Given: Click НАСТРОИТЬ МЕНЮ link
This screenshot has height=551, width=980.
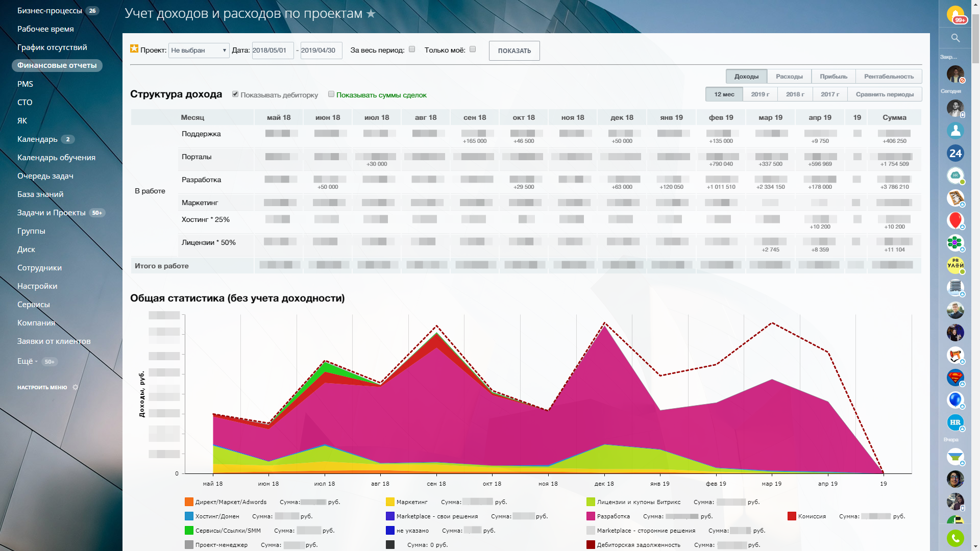Looking at the screenshot, I should 42,387.
